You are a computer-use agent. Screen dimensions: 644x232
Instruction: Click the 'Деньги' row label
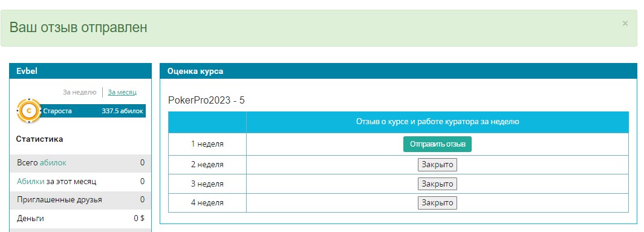[30, 219]
